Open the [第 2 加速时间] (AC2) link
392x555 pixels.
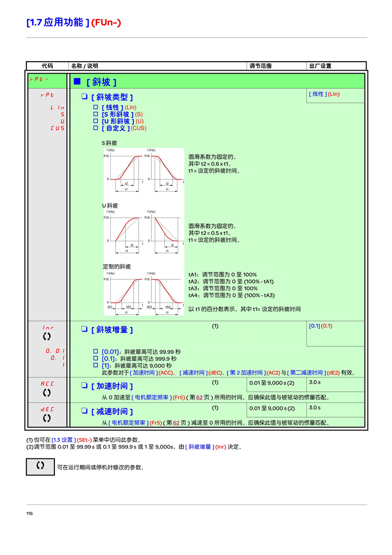(254, 373)
